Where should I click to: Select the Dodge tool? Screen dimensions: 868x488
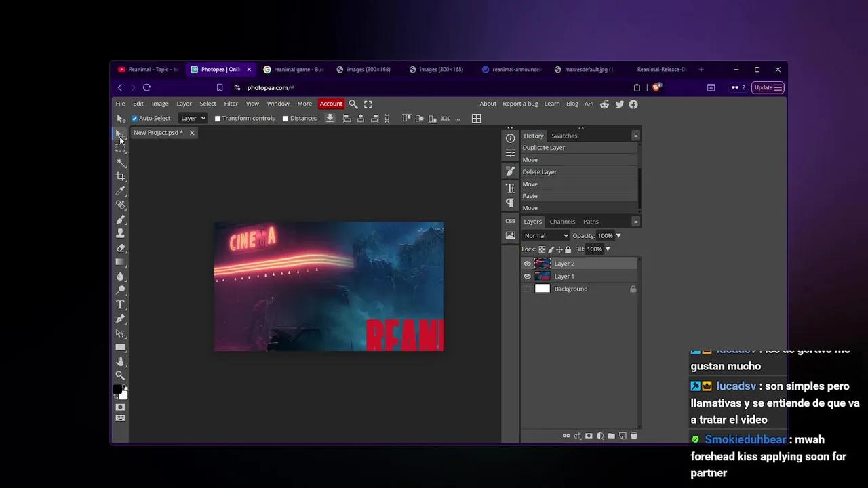coord(120,290)
